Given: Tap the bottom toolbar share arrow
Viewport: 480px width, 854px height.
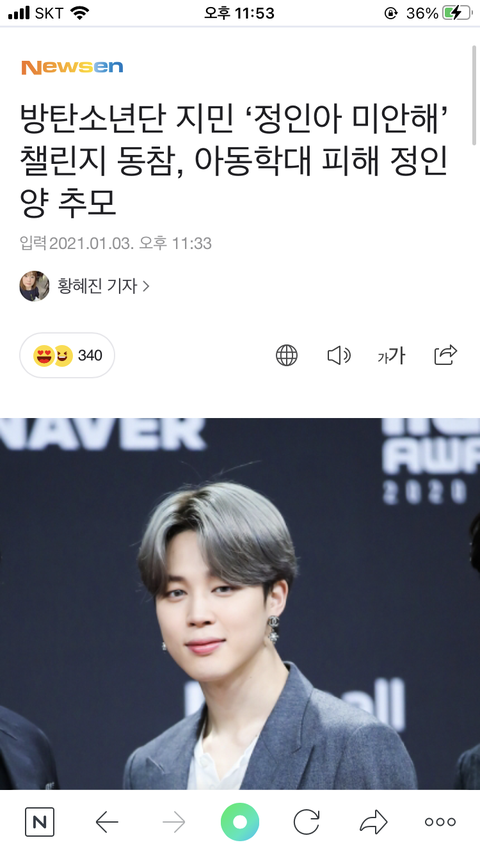Looking at the screenshot, I should tap(374, 822).
